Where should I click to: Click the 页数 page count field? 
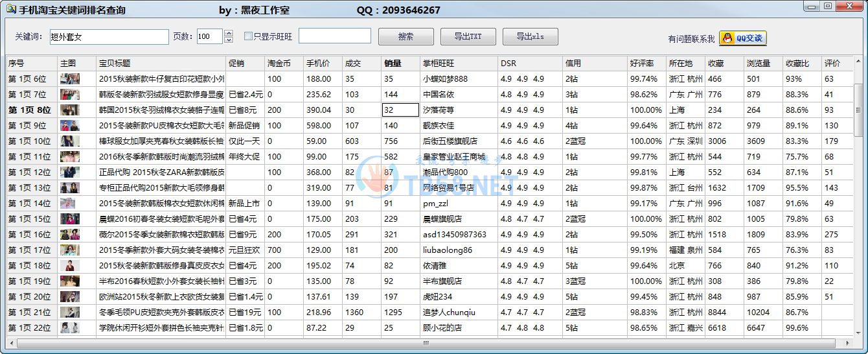tap(210, 36)
